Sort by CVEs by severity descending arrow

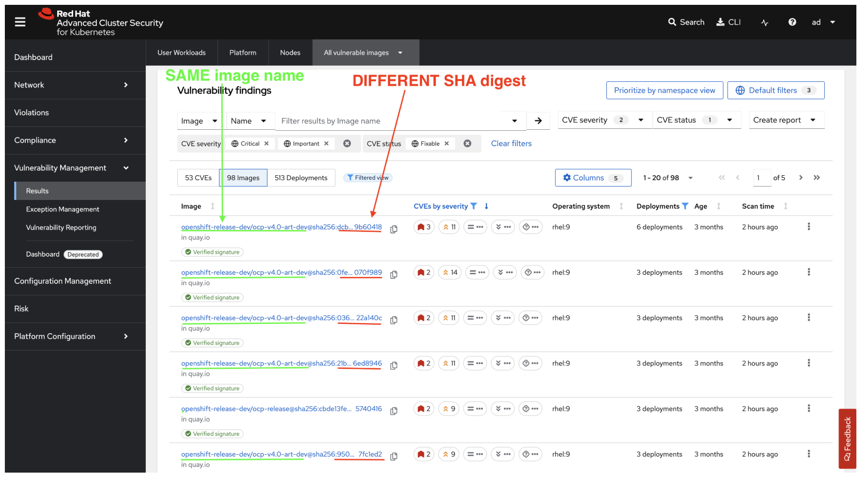[x=486, y=206]
